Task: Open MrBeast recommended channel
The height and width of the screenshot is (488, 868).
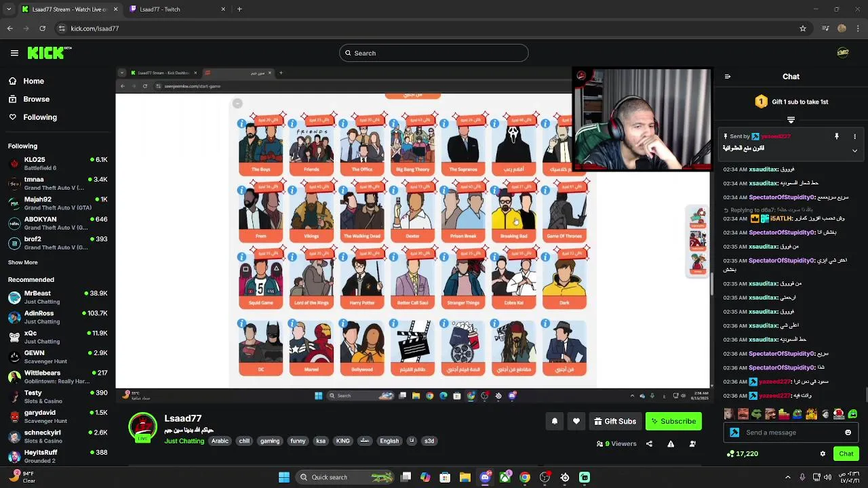Action: [x=58, y=297]
